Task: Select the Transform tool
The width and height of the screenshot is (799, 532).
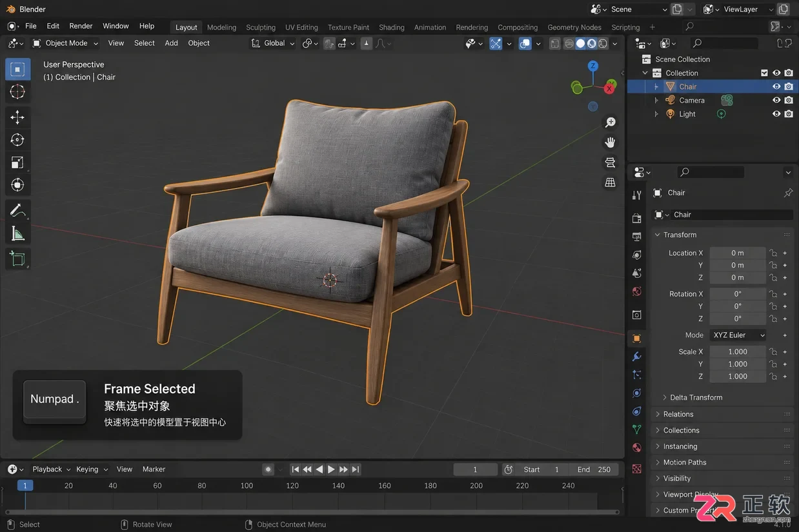Action: point(17,184)
